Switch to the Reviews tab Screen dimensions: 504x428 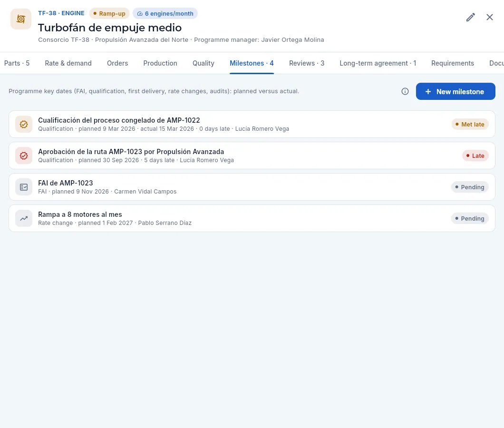(307, 63)
